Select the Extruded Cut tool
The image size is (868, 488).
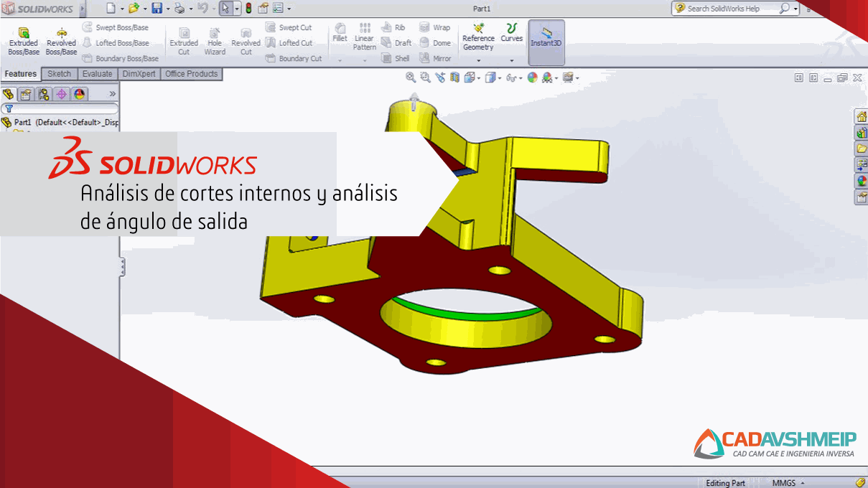point(184,42)
